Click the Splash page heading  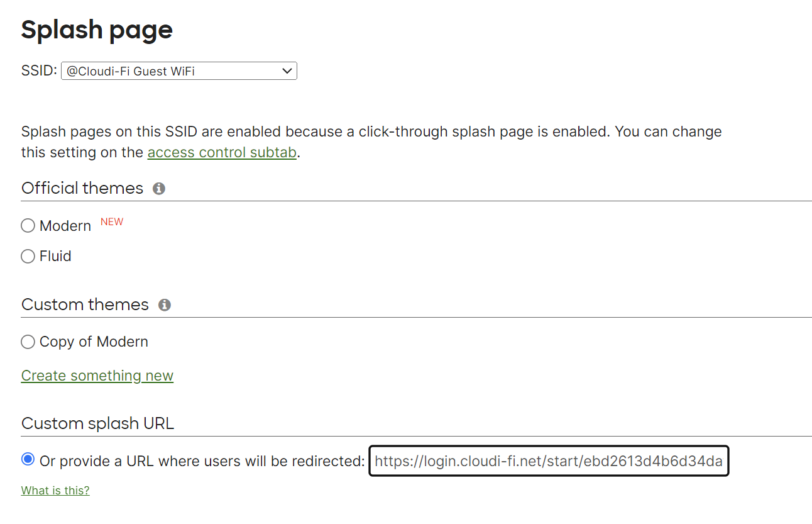[x=97, y=30]
